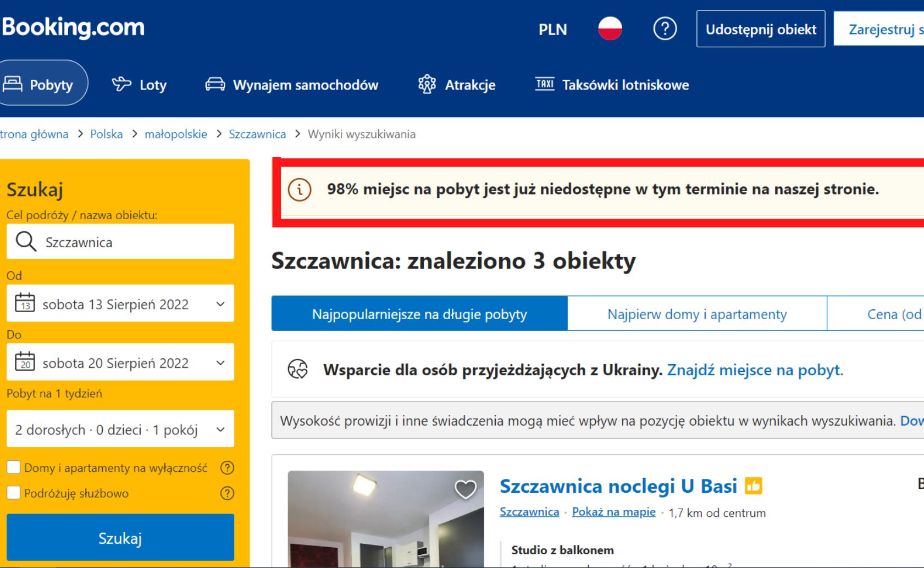Click the blue Szukaj search button
Image resolution: width=924 pixels, height=568 pixels.
120,537
